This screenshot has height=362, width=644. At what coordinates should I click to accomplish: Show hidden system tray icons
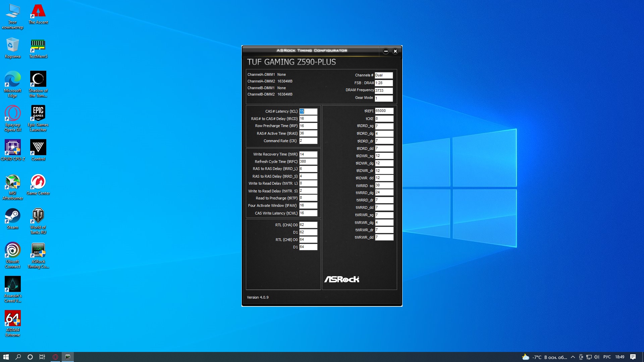[x=573, y=357]
